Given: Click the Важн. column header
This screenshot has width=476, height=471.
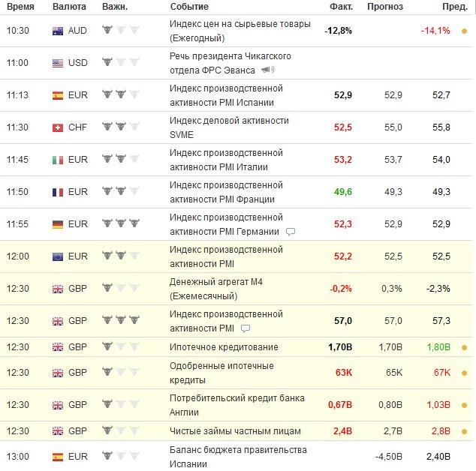Looking at the screenshot, I should pos(115,7).
